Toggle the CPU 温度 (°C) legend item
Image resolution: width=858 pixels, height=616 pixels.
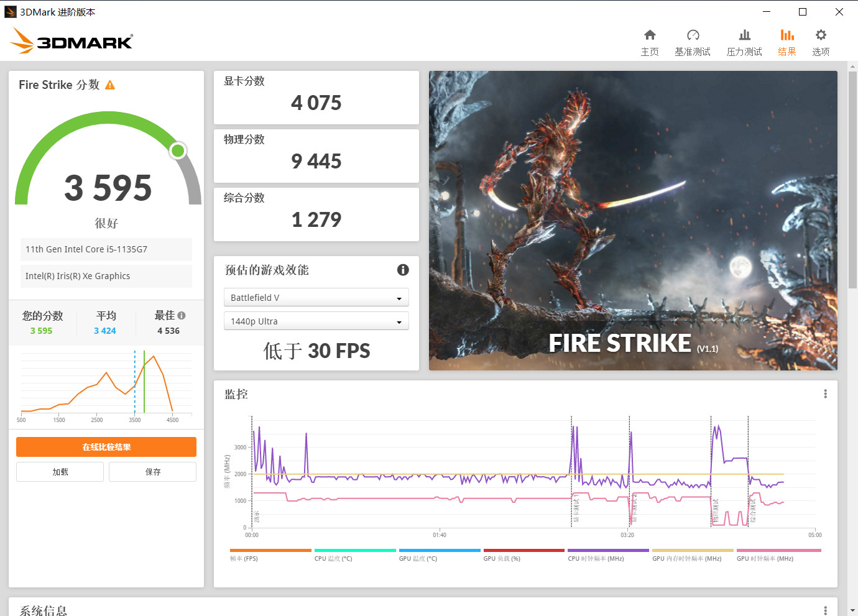(355, 555)
